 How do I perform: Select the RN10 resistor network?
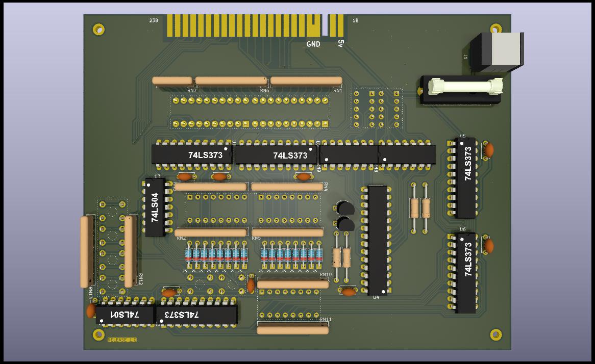[x=293, y=283]
